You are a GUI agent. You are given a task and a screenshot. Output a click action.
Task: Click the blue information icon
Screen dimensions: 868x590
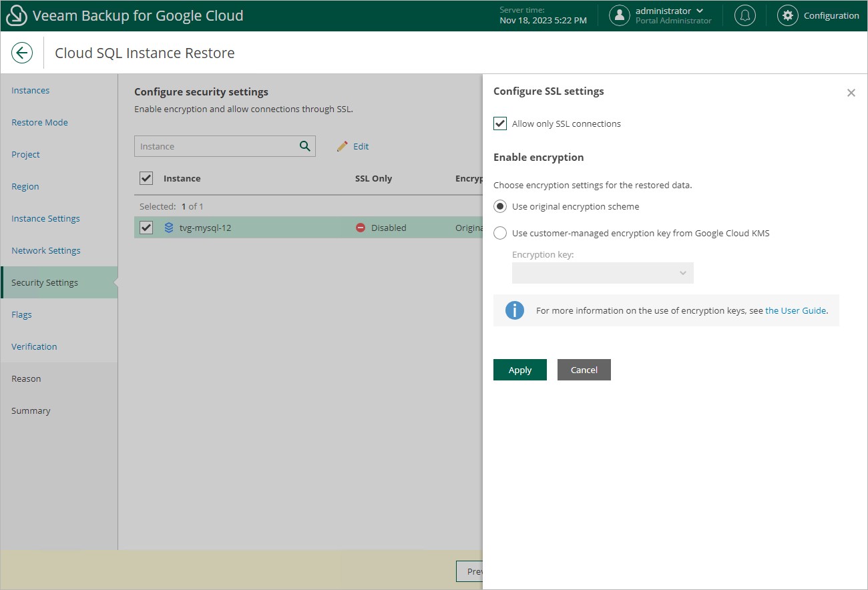[515, 310]
